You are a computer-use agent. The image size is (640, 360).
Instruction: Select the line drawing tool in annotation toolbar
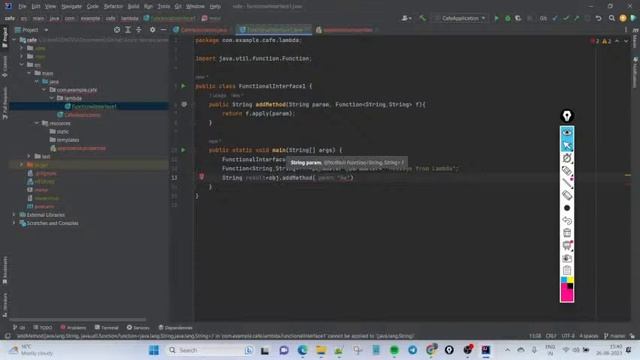coord(567,183)
